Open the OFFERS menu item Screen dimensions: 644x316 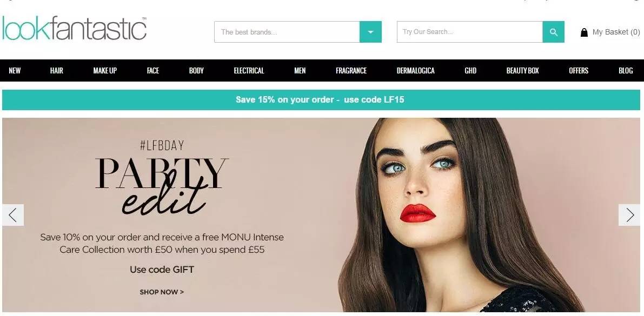point(579,71)
